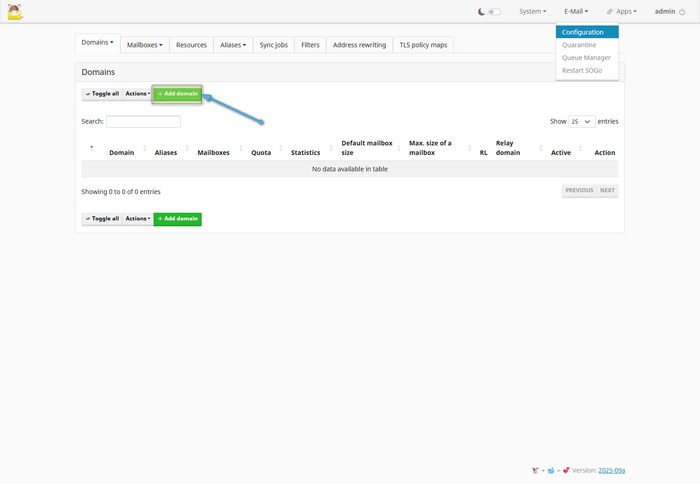Image resolution: width=700 pixels, height=484 pixels.
Task: Switch to Sync jobs tab
Action: 274,45
